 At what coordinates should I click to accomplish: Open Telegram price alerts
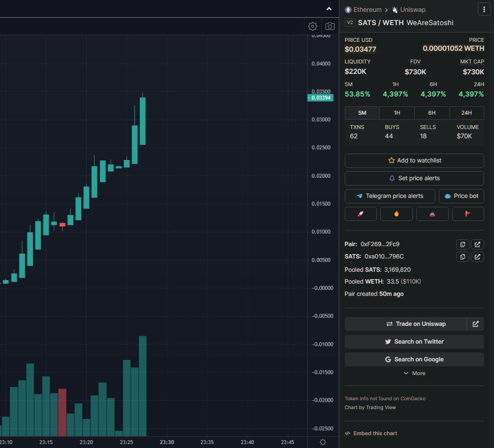coord(390,196)
